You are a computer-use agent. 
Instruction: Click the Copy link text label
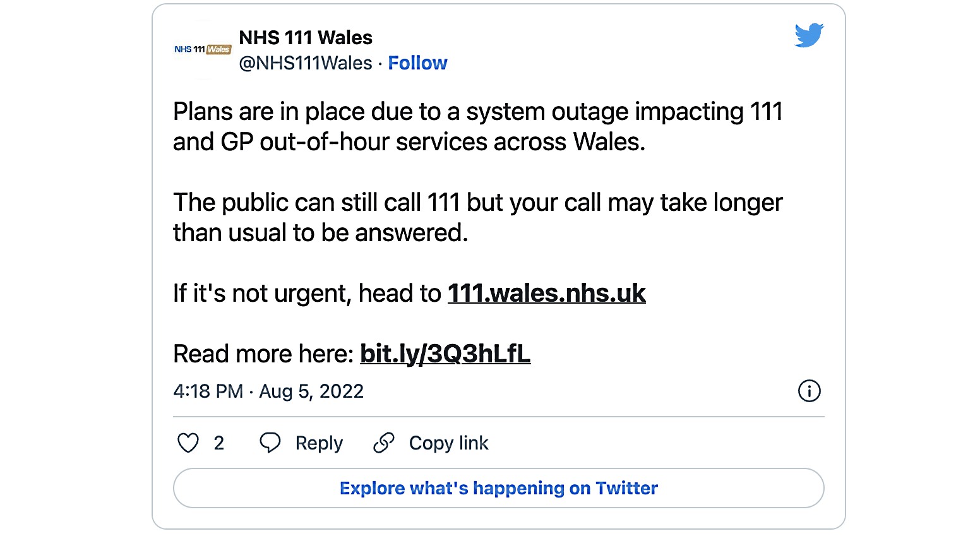(449, 443)
